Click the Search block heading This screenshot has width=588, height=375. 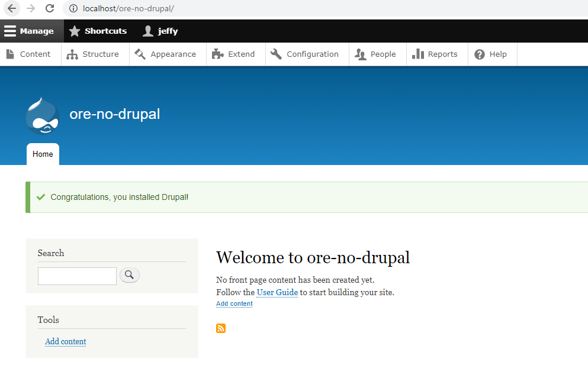point(51,253)
